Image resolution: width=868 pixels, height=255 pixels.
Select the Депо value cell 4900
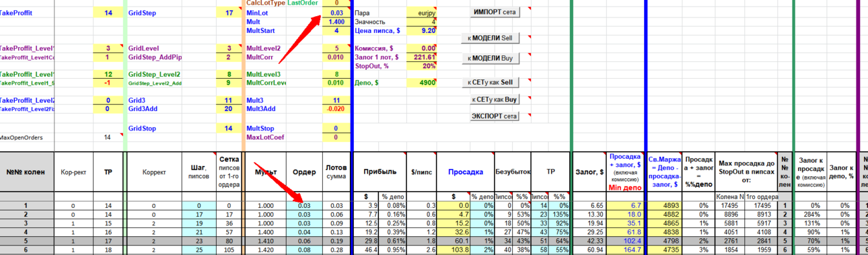423,83
